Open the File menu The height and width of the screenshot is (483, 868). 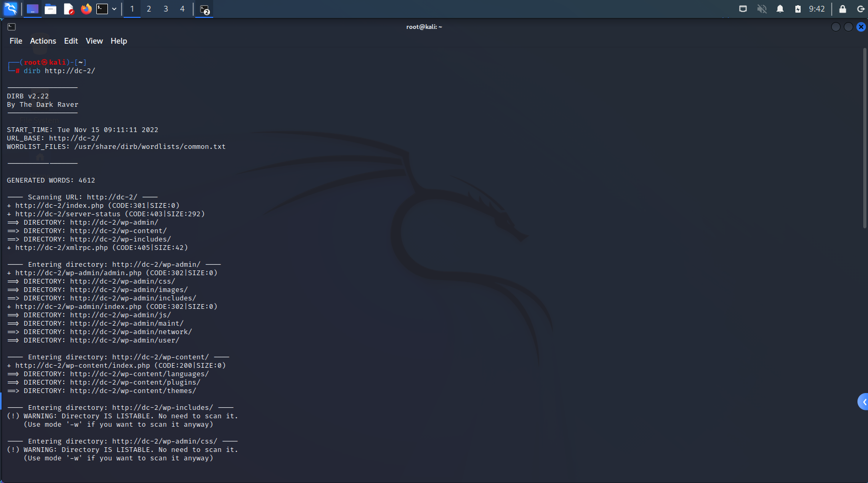click(x=16, y=41)
